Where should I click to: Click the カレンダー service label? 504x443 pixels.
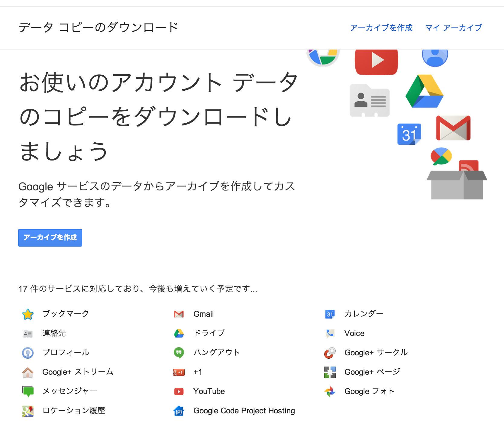pyautogui.click(x=364, y=314)
